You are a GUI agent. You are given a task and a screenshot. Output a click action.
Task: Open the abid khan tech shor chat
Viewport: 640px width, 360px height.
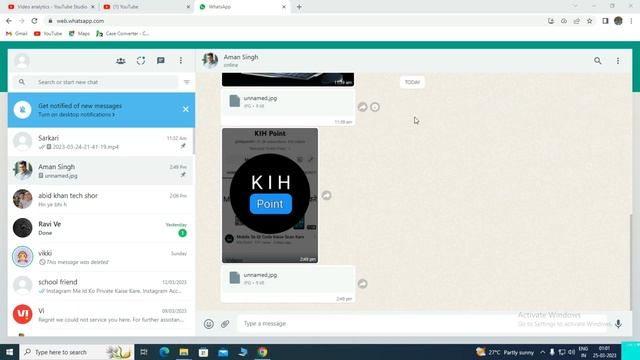tap(101, 200)
